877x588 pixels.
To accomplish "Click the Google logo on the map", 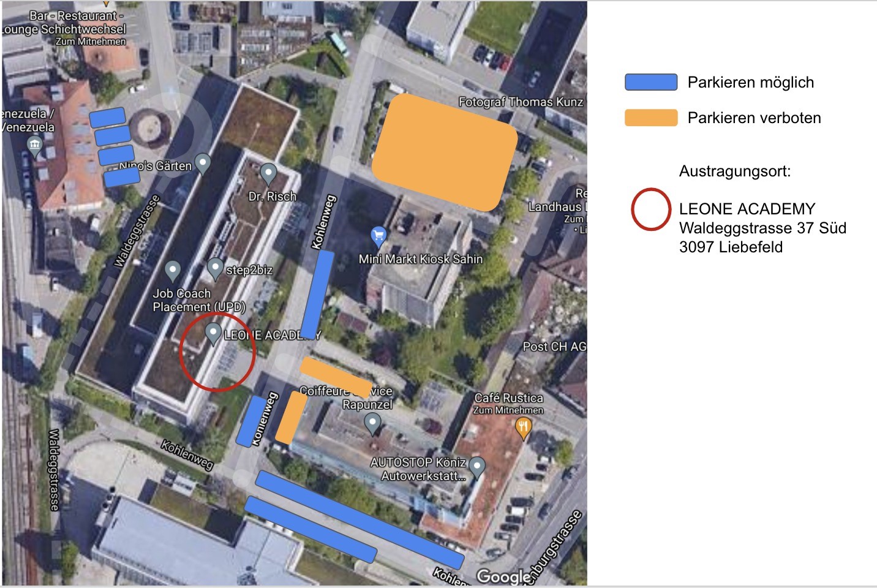I will coord(503,576).
